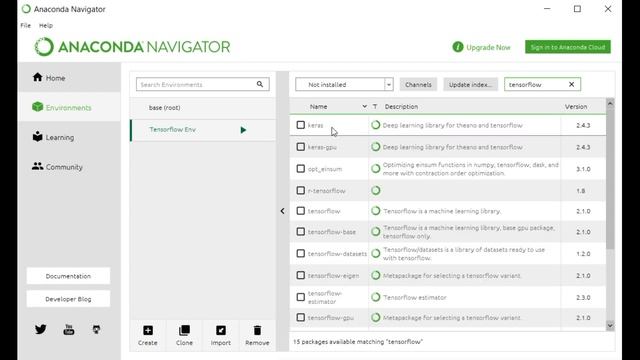Open the Documentation button
The height and width of the screenshot is (360, 640).
pyautogui.click(x=68, y=276)
